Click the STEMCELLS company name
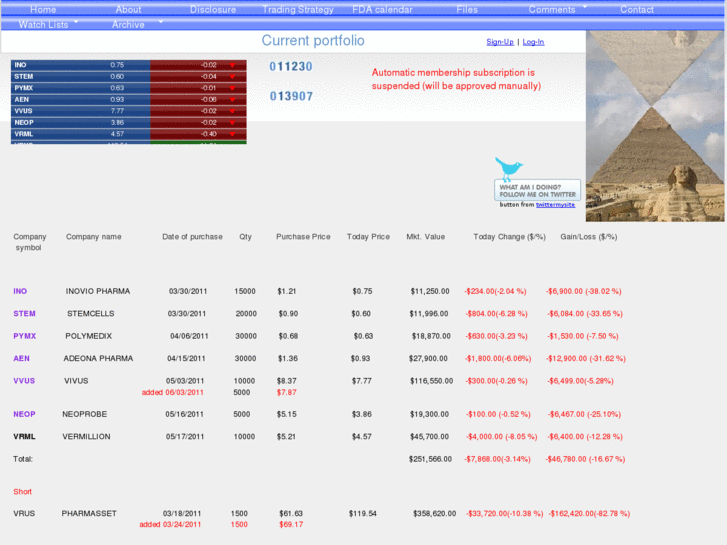Image resolution: width=727 pixels, height=545 pixels. (x=90, y=314)
